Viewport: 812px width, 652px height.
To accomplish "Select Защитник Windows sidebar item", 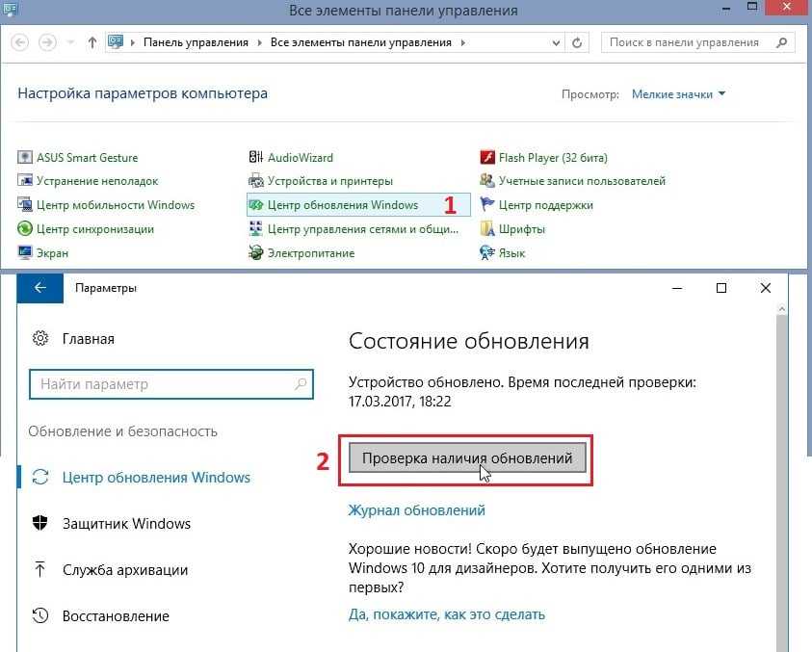I will (x=126, y=524).
